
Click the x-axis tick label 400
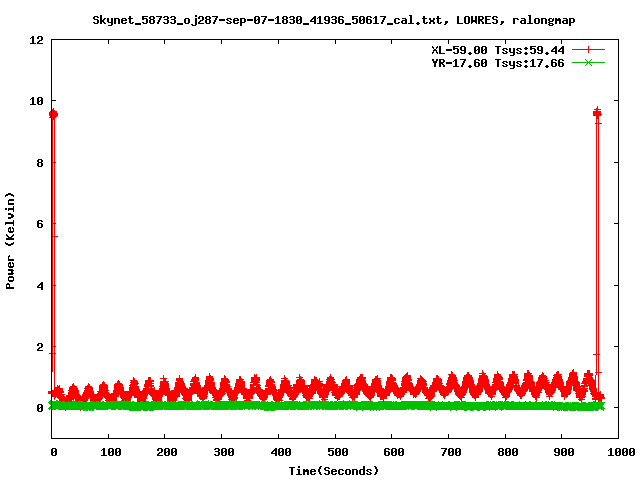(281, 452)
